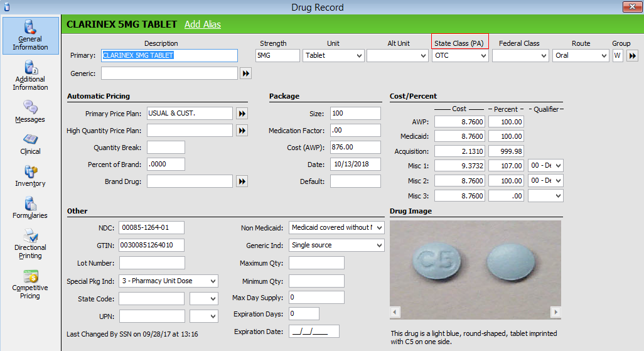Open the Unit dropdown showing Tablet
Image resolution: width=644 pixels, height=351 pixels.
[333, 55]
